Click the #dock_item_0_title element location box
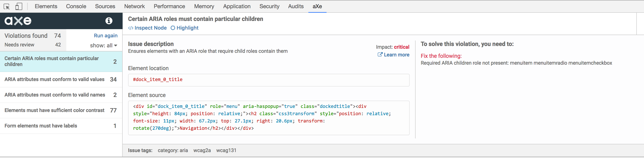Screen dimensions: 644x158 click(269, 80)
